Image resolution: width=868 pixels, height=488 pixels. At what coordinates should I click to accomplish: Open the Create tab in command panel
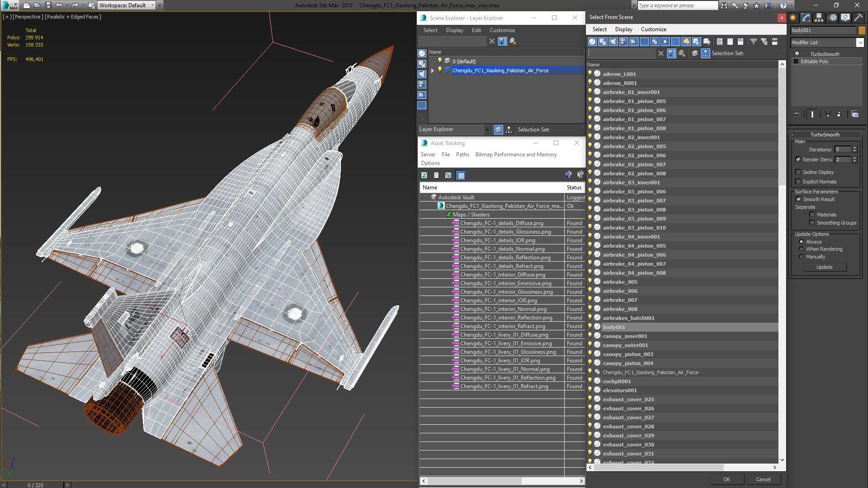coord(793,18)
